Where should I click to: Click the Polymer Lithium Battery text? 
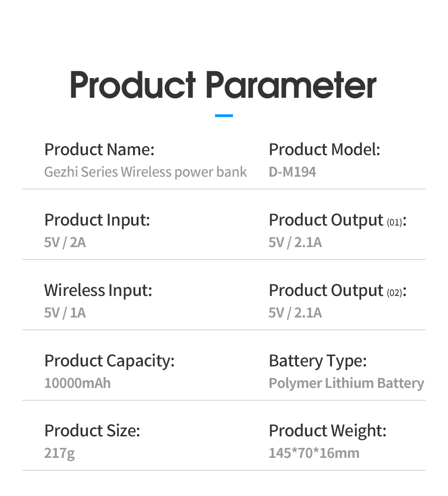346,383
